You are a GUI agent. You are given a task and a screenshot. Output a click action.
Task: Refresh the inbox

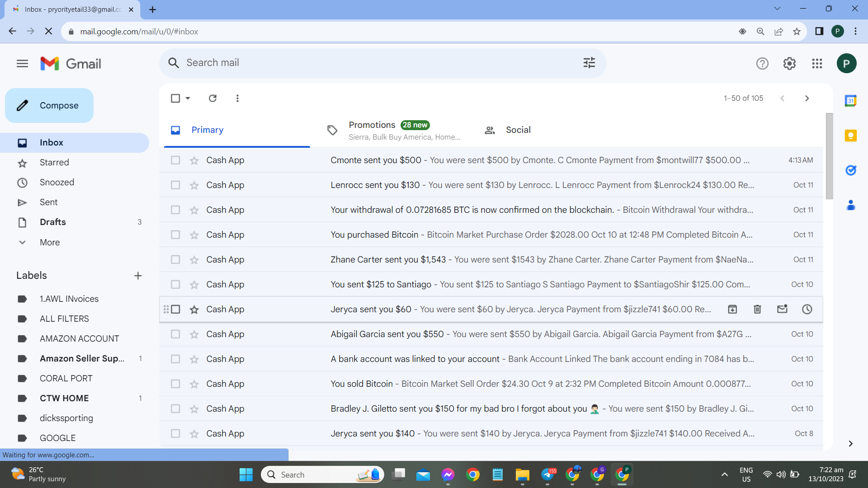[x=212, y=98]
